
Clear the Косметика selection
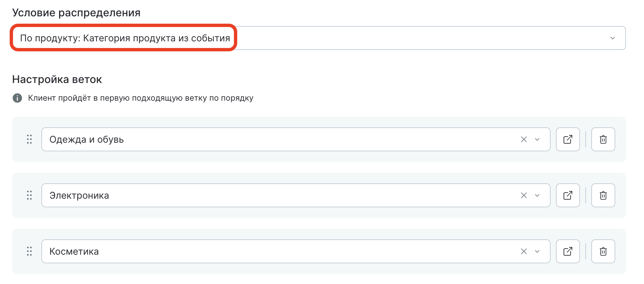tap(524, 251)
